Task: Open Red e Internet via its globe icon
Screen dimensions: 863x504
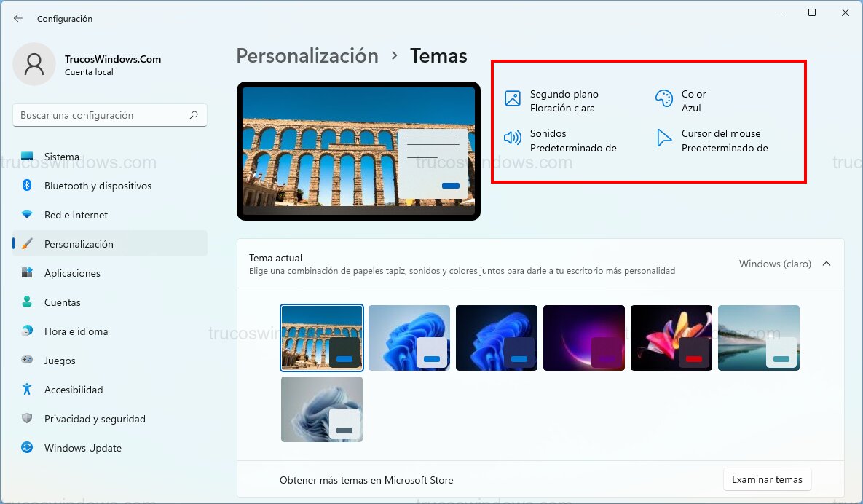Action: pos(29,215)
